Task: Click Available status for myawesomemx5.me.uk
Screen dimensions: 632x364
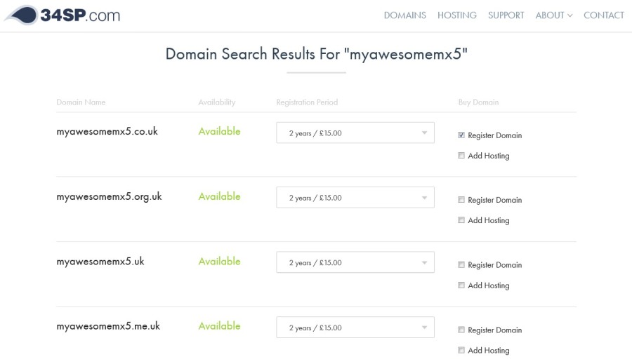Action: 219,326
